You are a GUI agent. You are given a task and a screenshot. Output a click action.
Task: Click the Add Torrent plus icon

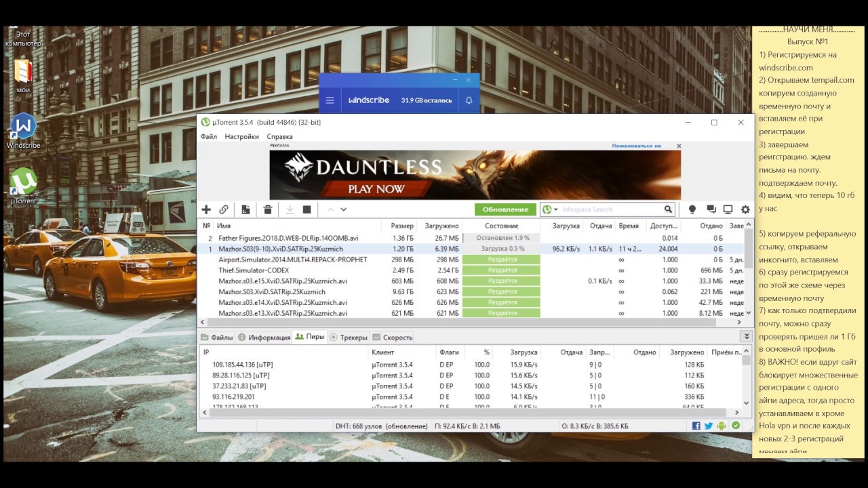[x=206, y=209]
